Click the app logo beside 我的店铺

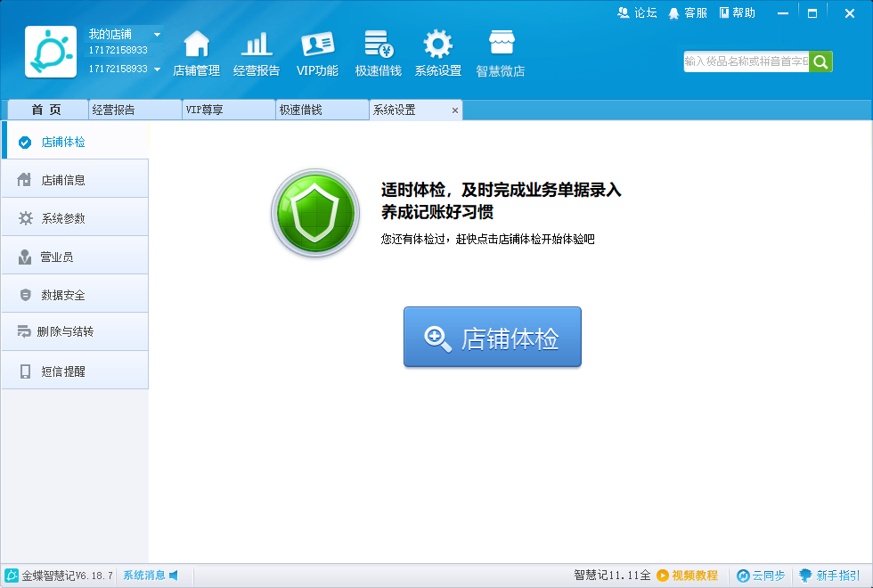pos(51,52)
